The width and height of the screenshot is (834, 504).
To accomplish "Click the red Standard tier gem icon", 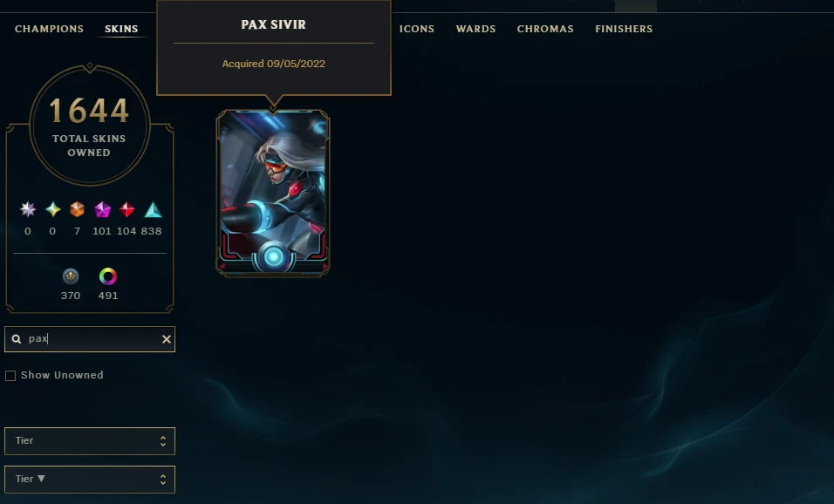I will (x=126, y=209).
